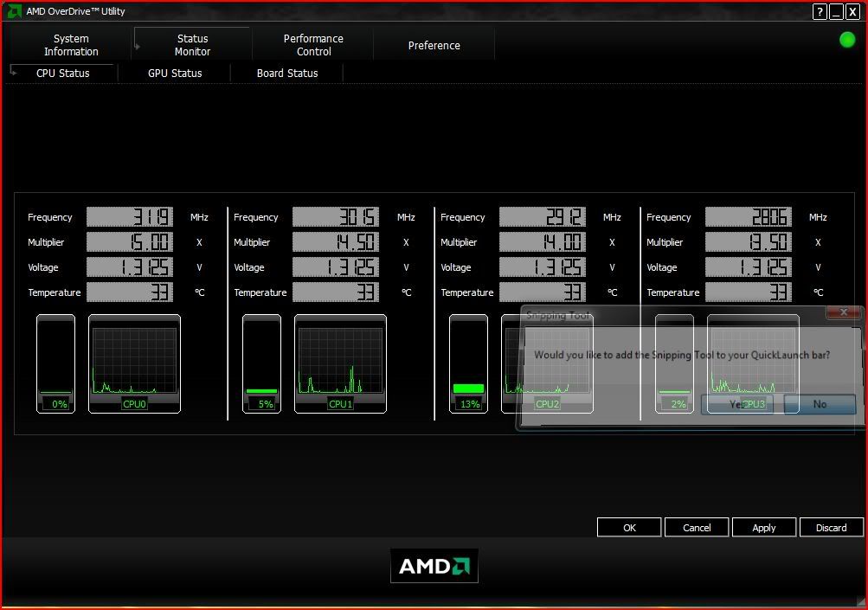Viewport: 868px width, 610px height.
Task: Click the CPU3 multiplier value 13.50
Action: pyautogui.click(x=749, y=242)
